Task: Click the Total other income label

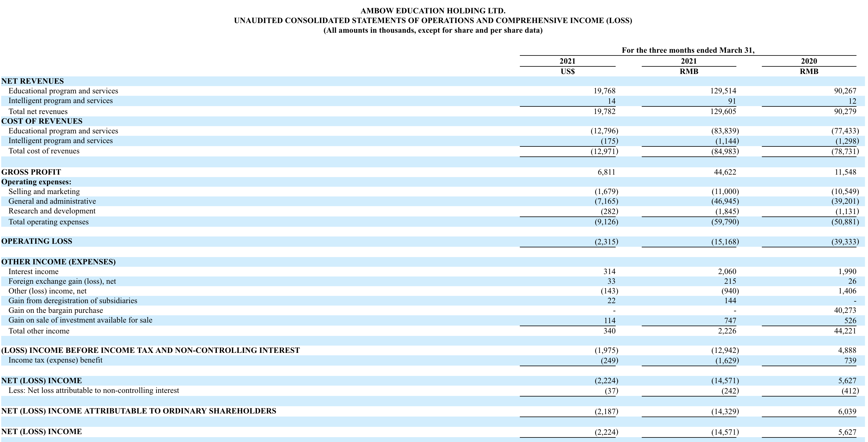Action: (39, 331)
